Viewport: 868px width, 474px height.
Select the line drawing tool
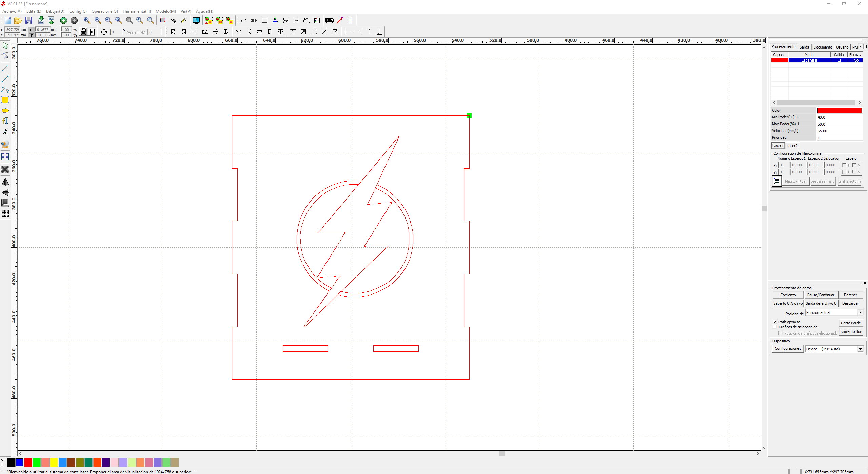click(x=5, y=69)
